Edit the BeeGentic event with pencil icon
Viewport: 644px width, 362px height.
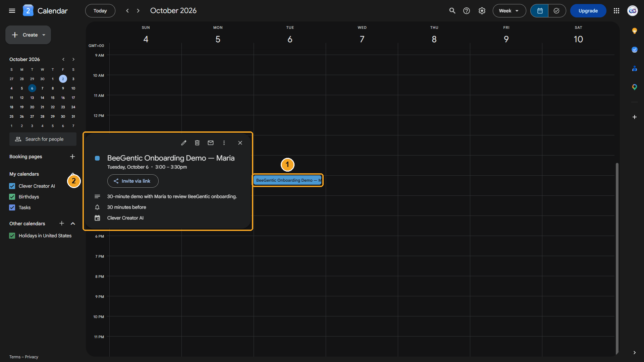pos(184,143)
